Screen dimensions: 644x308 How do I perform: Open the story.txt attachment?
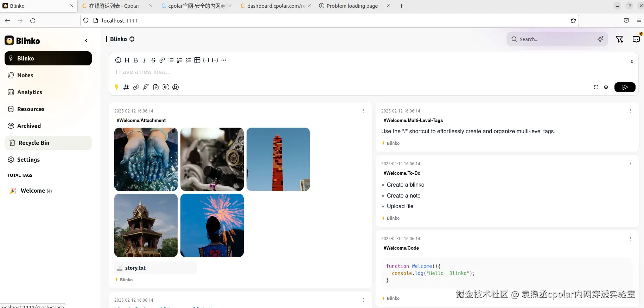155,268
